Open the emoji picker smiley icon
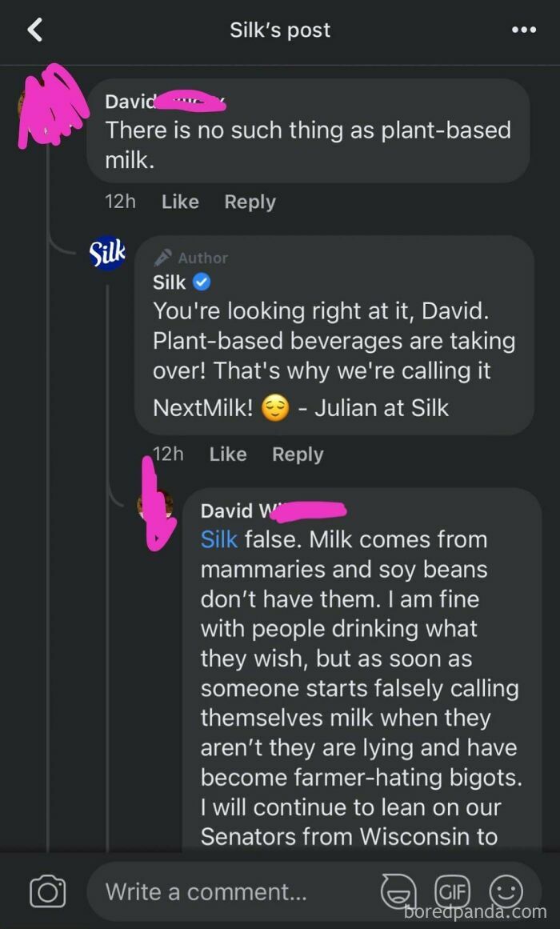 pos(505,891)
